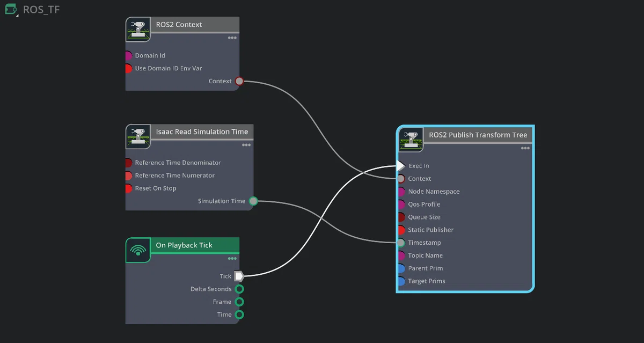Click the On Playback Tick signal icon

pos(138,250)
